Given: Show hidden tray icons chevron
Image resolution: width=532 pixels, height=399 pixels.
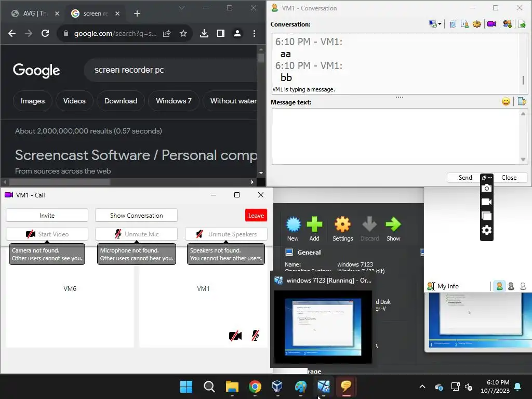Looking at the screenshot, I should [x=422, y=387].
